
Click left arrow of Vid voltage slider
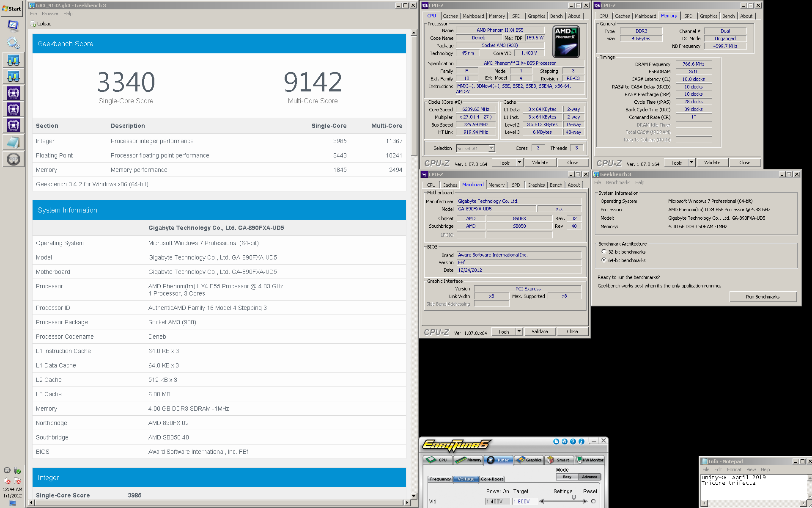pos(541,502)
